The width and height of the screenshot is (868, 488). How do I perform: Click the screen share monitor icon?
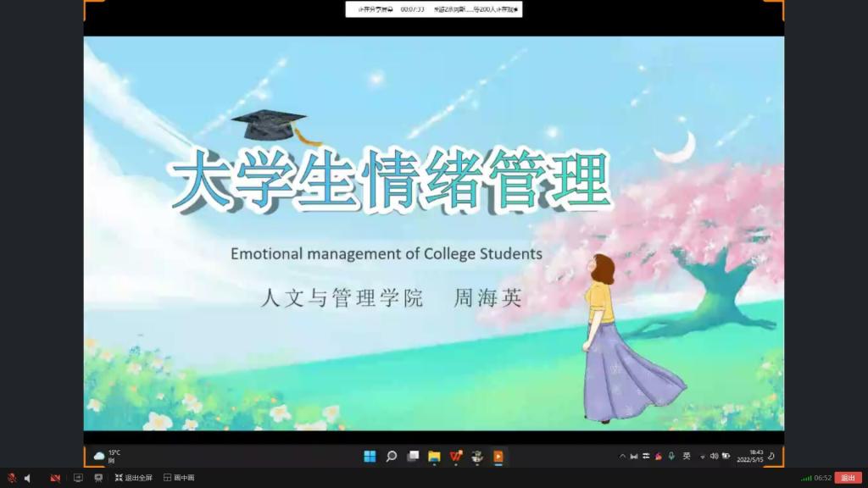point(78,478)
